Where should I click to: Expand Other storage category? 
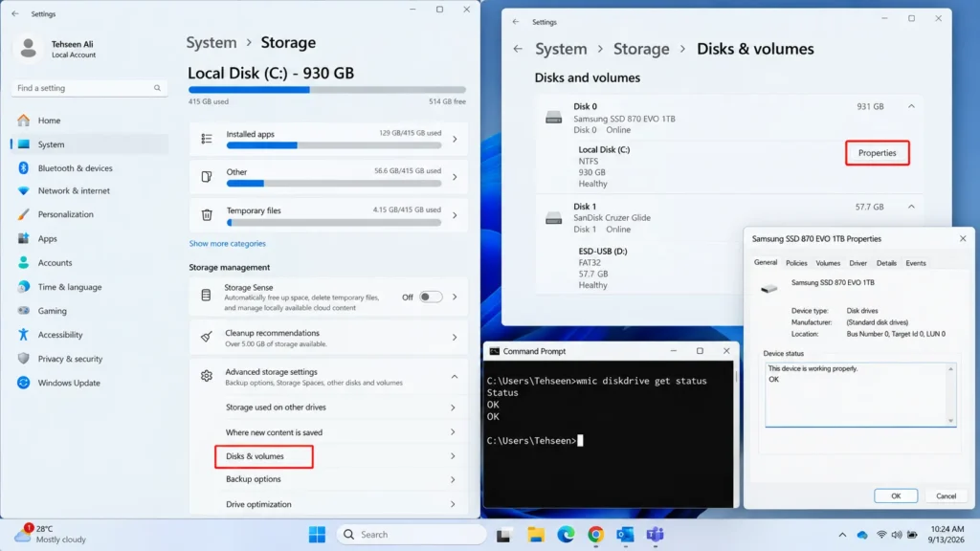pyautogui.click(x=455, y=177)
